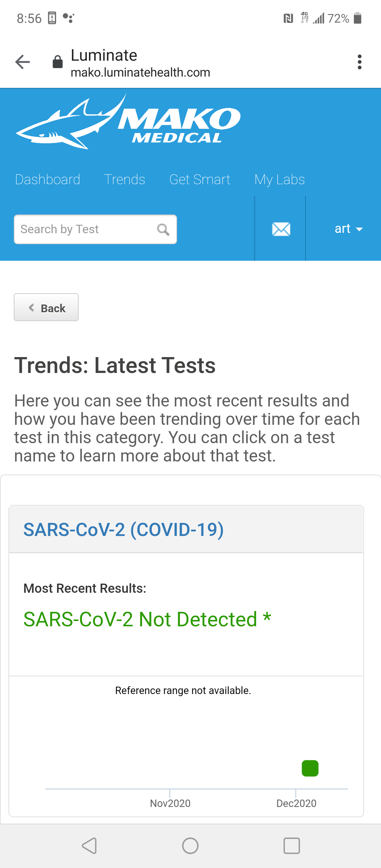Select the My Labs menu item

279,180
